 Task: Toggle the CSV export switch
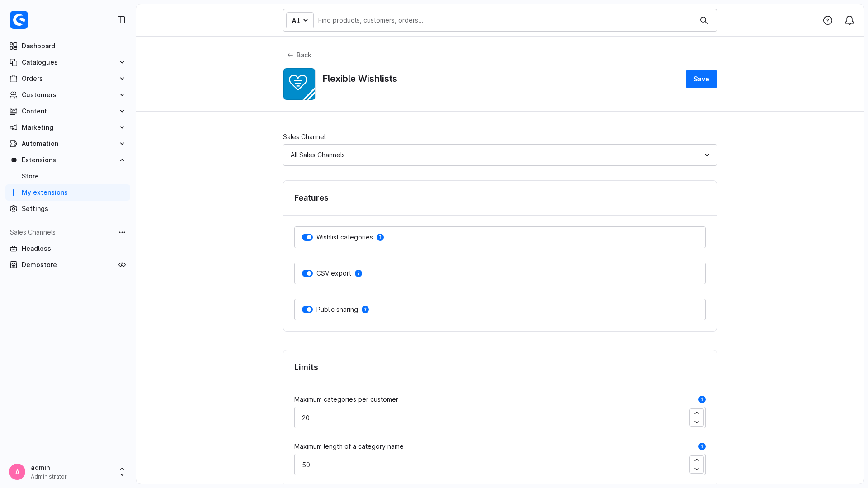point(307,273)
